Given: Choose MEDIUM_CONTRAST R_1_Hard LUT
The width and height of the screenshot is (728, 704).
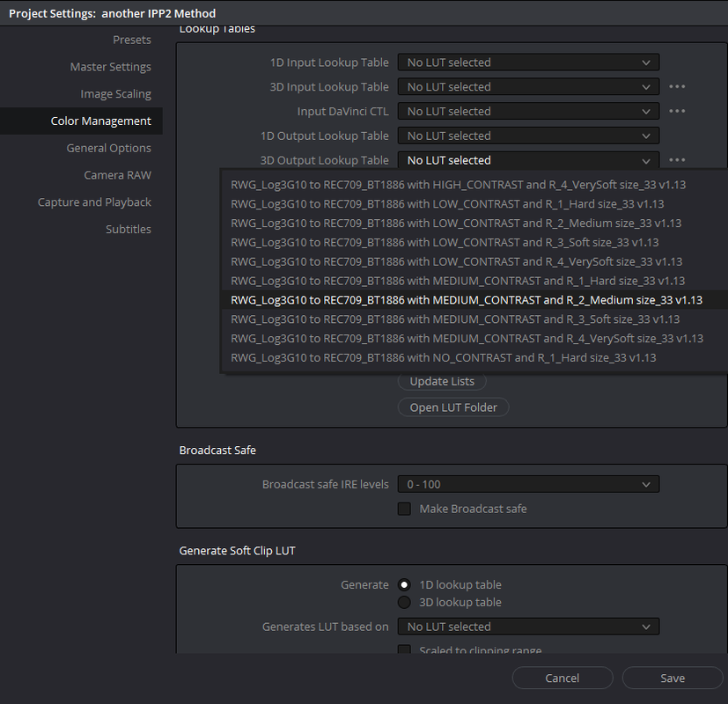Looking at the screenshot, I should pos(474,281).
